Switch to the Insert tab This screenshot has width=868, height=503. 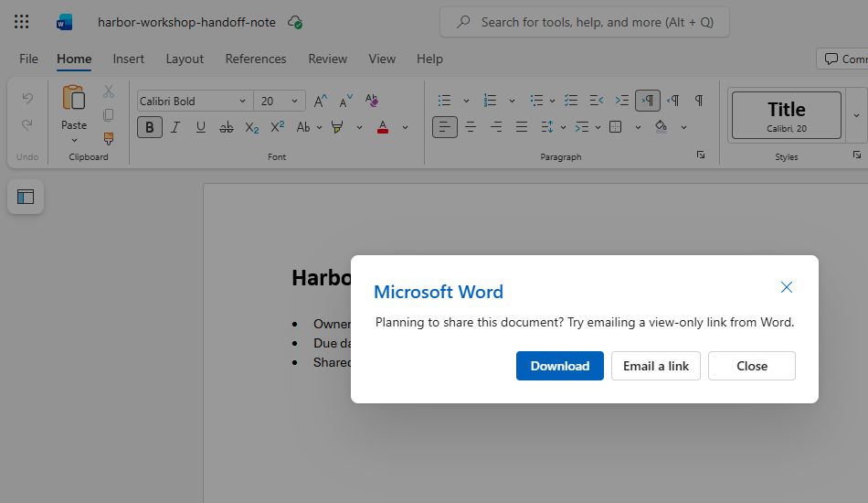pos(129,59)
